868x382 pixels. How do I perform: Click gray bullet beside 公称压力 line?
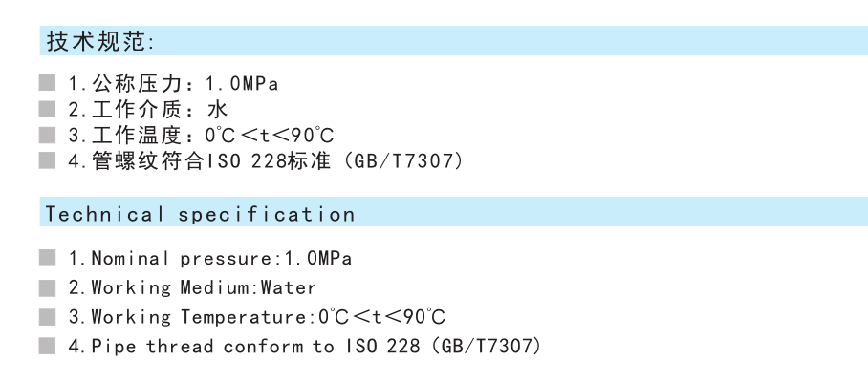(47, 83)
